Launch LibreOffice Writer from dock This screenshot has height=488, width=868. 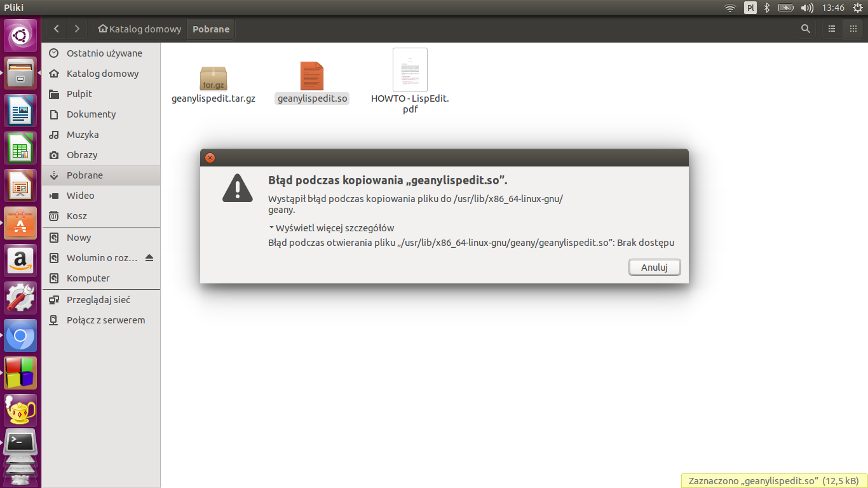[x=20, y=111]
